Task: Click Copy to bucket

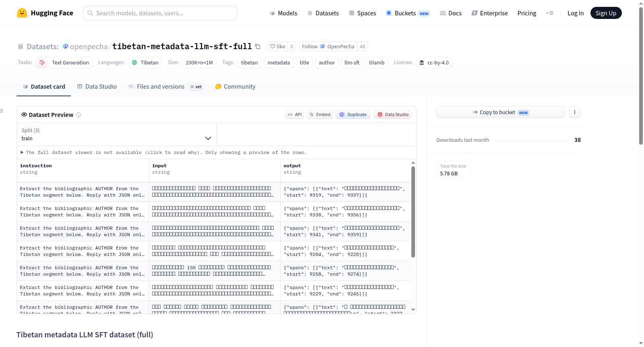Action: pos(501,112)
